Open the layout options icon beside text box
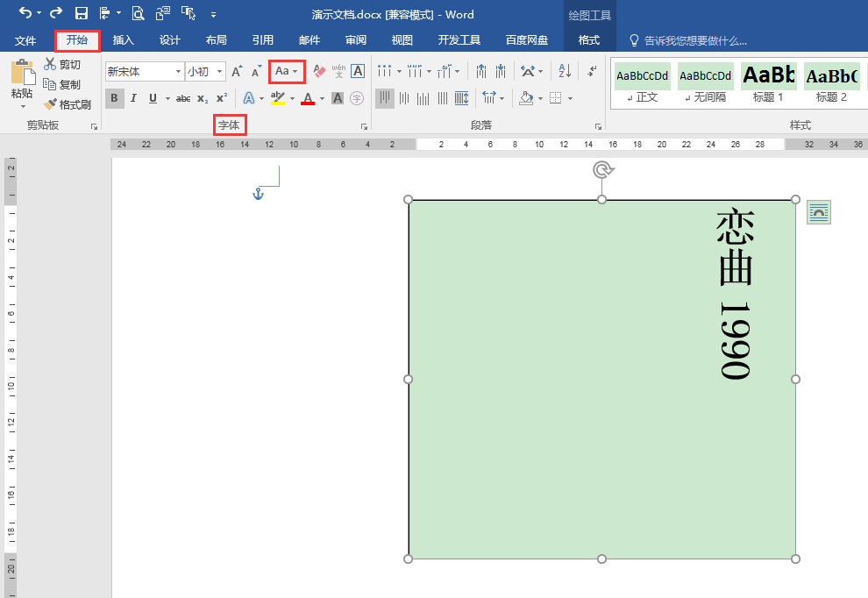Image resolution: width=868 pixels, height=598 pixels. pos(819,212)
